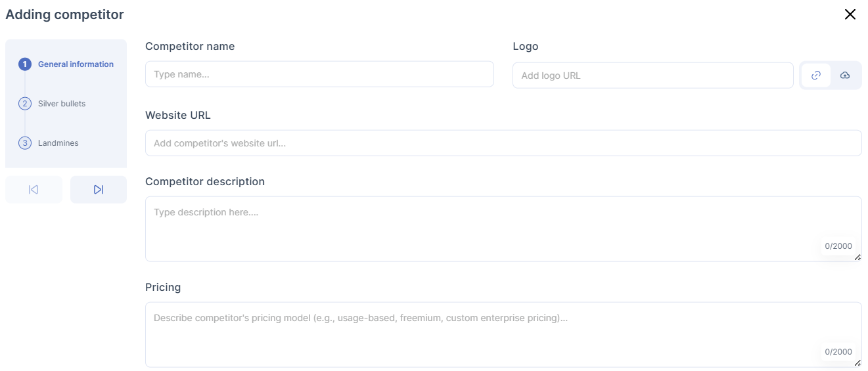Click the Website URL input field
This screenshot has height=371, width=868.
(503, 143)
